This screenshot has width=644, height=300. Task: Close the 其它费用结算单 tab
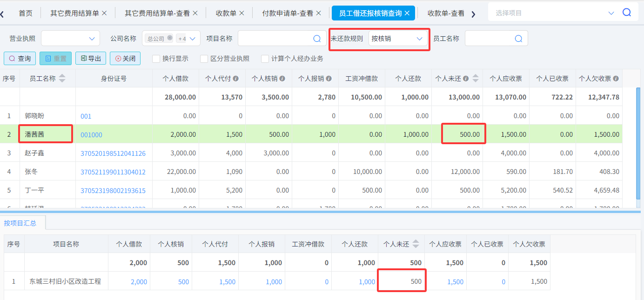coord(104,13)
